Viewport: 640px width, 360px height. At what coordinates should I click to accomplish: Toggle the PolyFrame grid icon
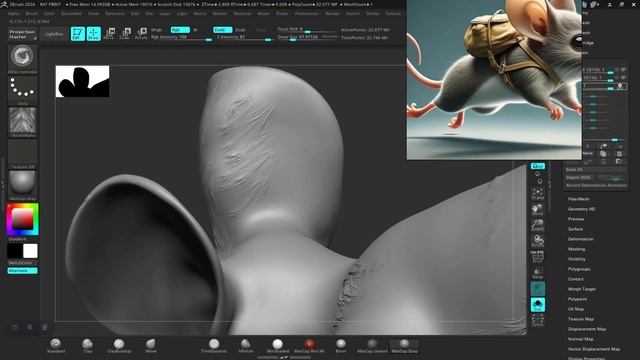[x=538, y=257]
